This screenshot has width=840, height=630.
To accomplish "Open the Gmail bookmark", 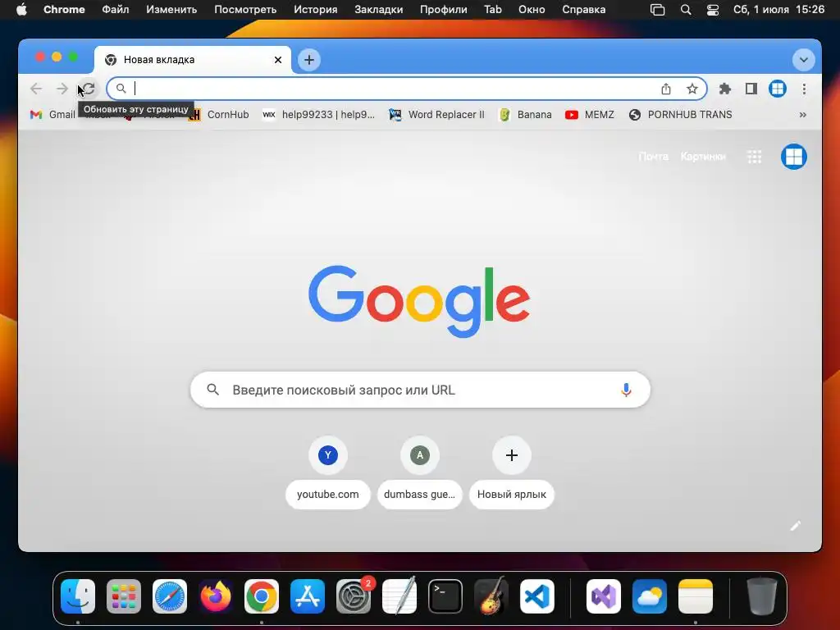I will (52, 115).
